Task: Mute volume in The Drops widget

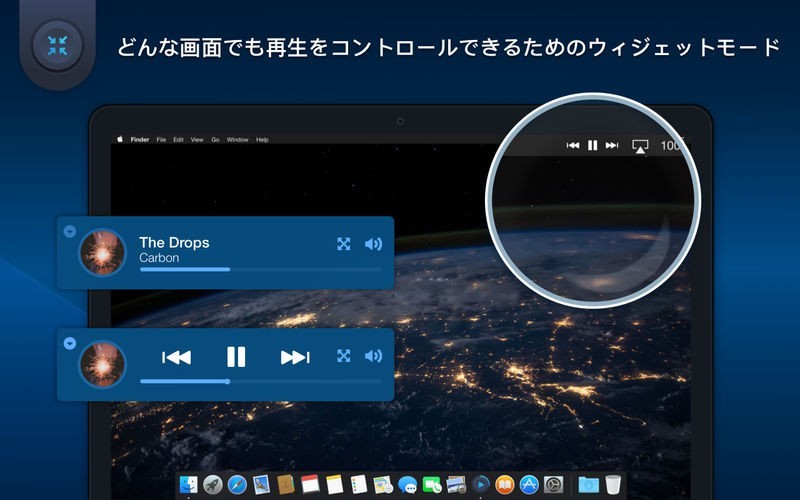Action: pyautogui.click(x=373, y=244)
